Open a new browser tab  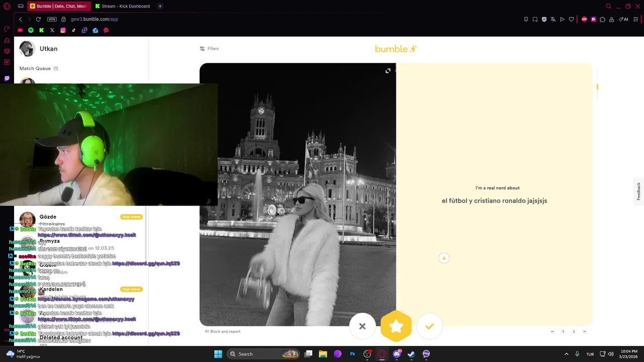[x=160, y=6]
